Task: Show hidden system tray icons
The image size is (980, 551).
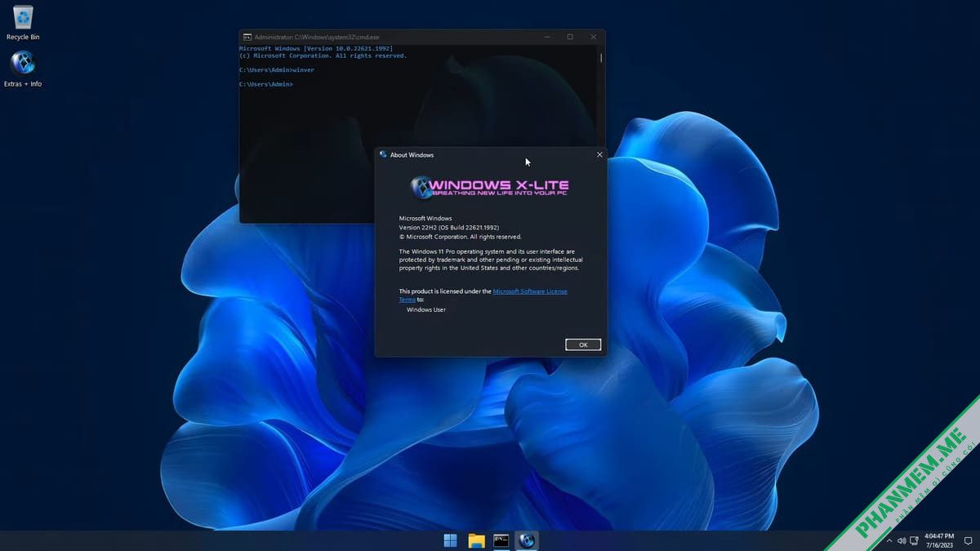Action: coord(889,540)
